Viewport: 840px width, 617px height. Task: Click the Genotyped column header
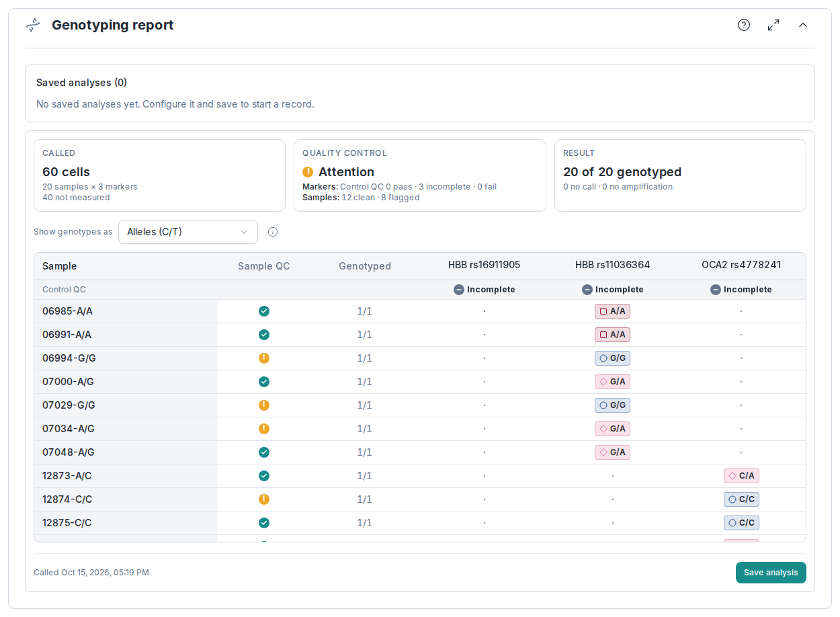click(365, 266)
